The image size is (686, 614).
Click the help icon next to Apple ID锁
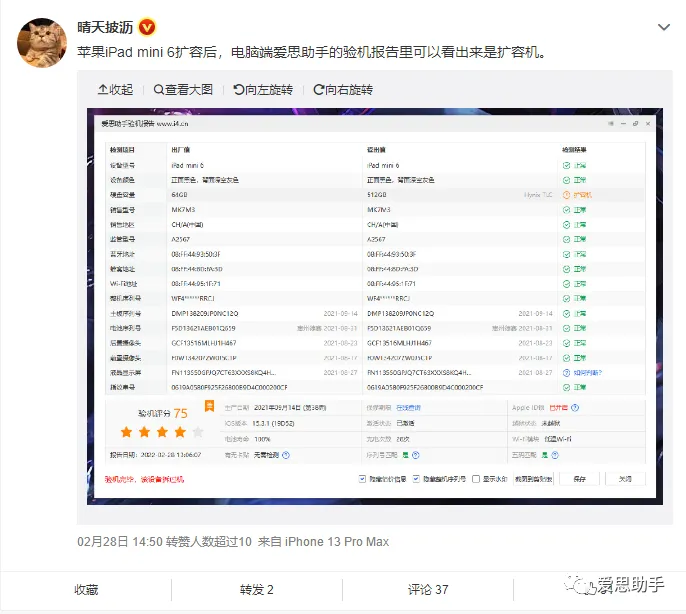[x=575, y=408]
